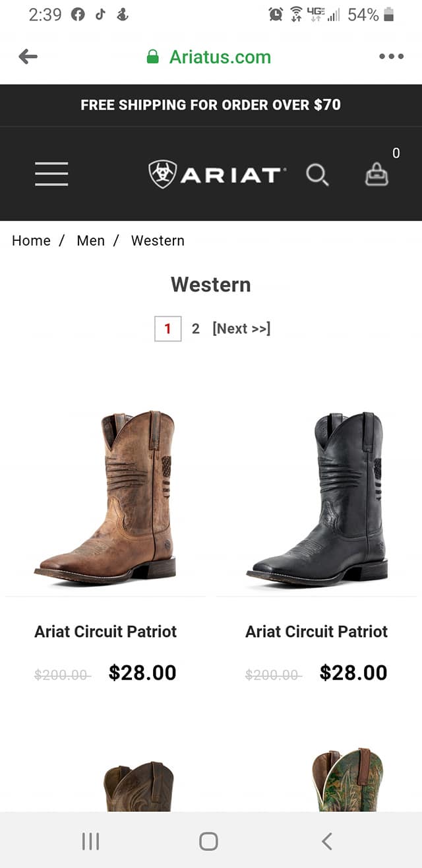
Task: Tap the search magnifier icon
Action: [x=317, y=175]
